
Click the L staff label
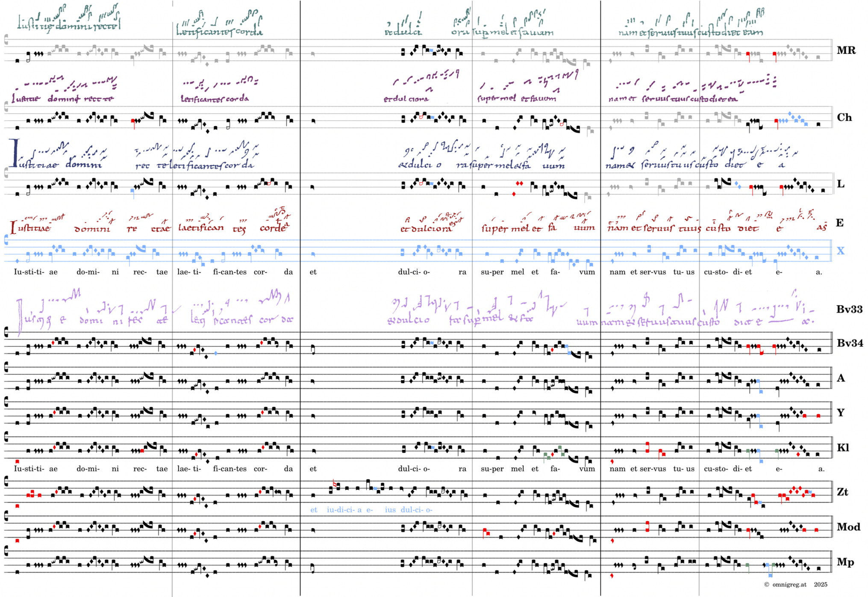[840, 184]
